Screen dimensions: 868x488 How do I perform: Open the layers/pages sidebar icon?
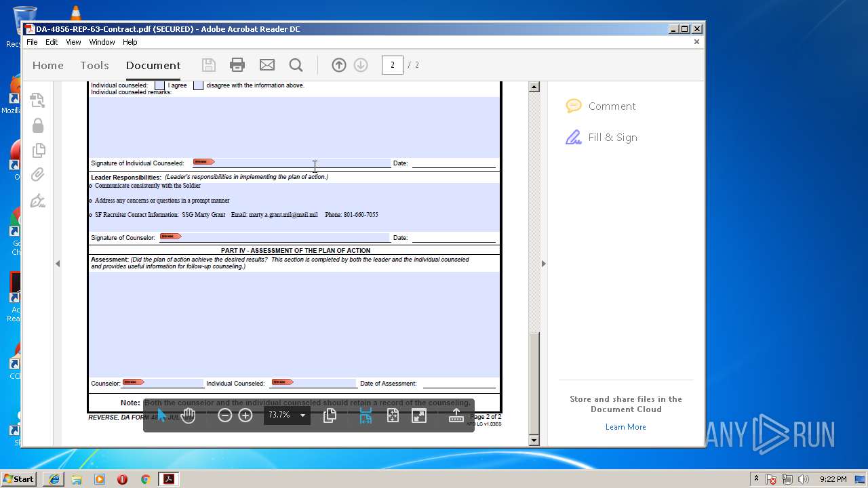pos(38,150)
